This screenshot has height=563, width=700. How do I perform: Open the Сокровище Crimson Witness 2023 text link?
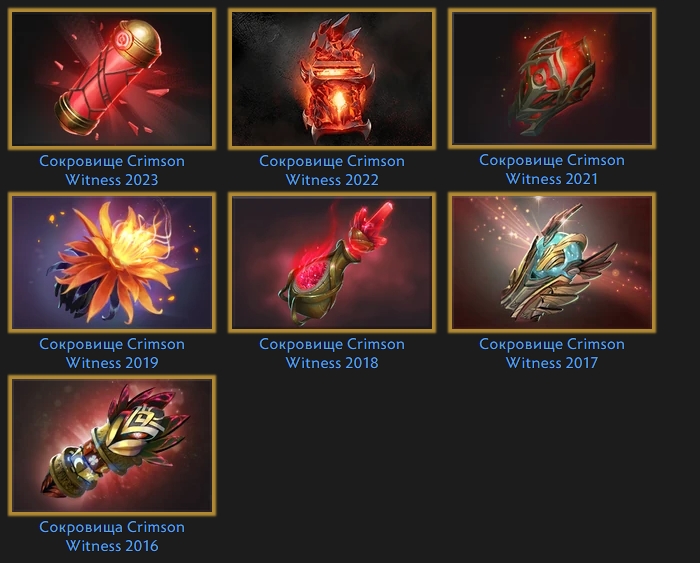(x=112, y=170)
